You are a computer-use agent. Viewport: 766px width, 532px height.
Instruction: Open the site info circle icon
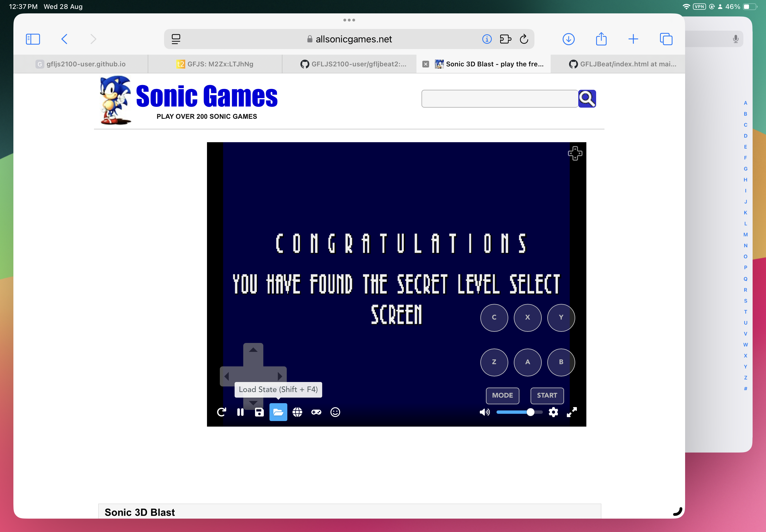click(486, 39)
